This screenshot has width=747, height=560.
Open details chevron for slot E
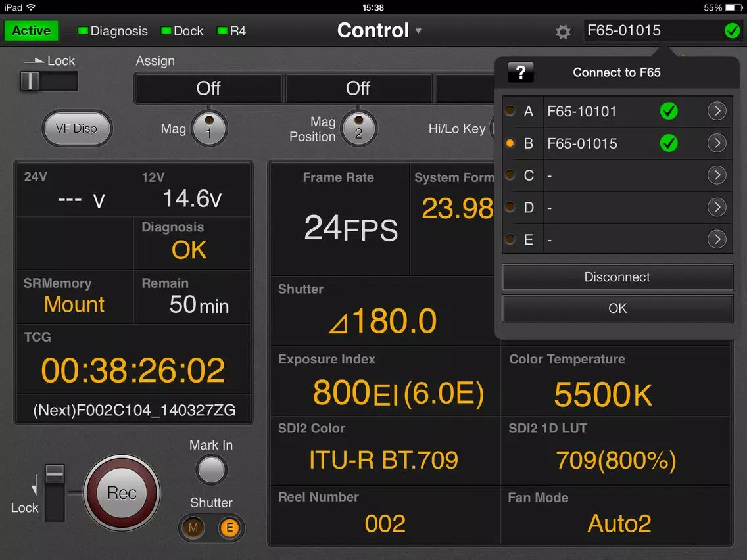pyautogui.click(x=717, y=239)
